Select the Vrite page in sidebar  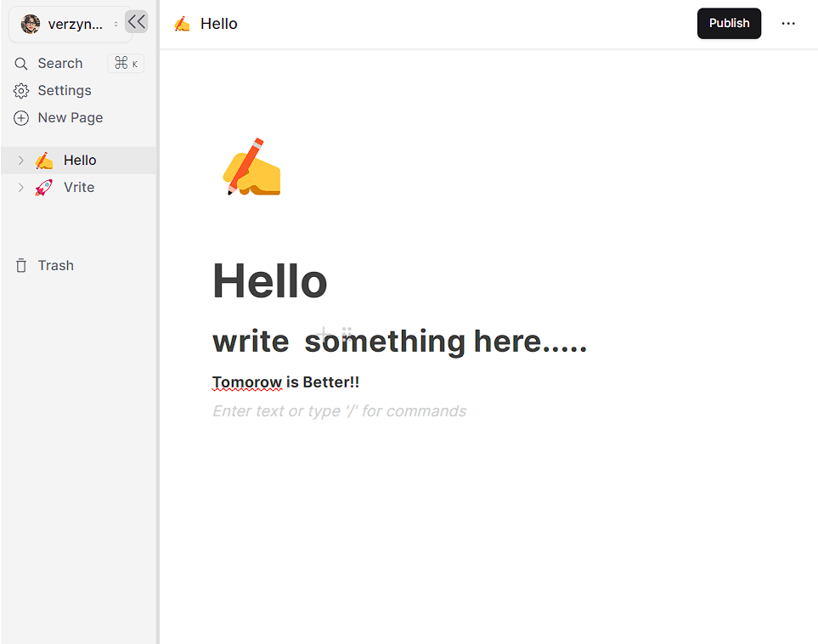pyautogui.click(x=79, y=188)
